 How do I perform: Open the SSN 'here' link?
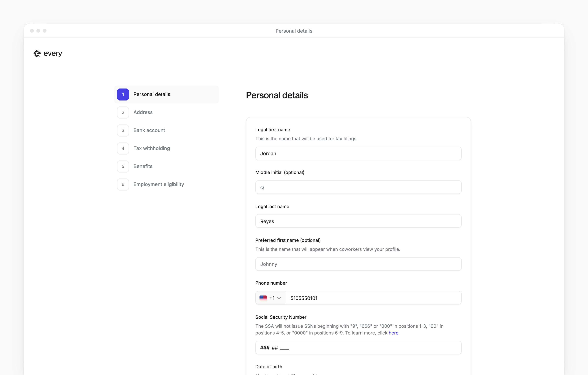click(x=393, y=333)
